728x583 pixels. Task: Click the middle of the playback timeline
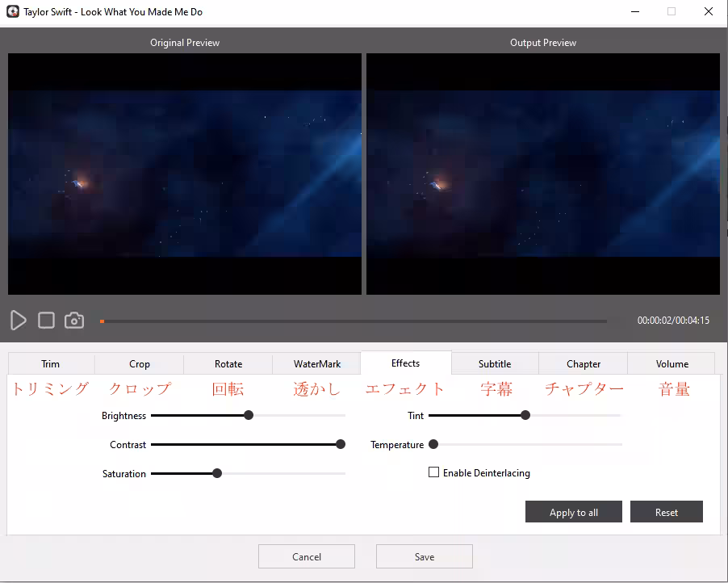pyautogui.click(x=354, y=321)
